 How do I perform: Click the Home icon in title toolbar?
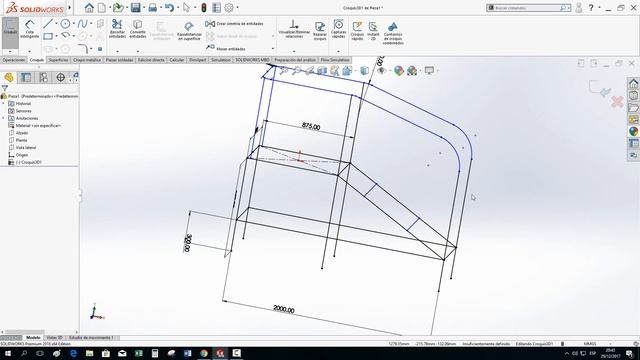tap(89, 7)
